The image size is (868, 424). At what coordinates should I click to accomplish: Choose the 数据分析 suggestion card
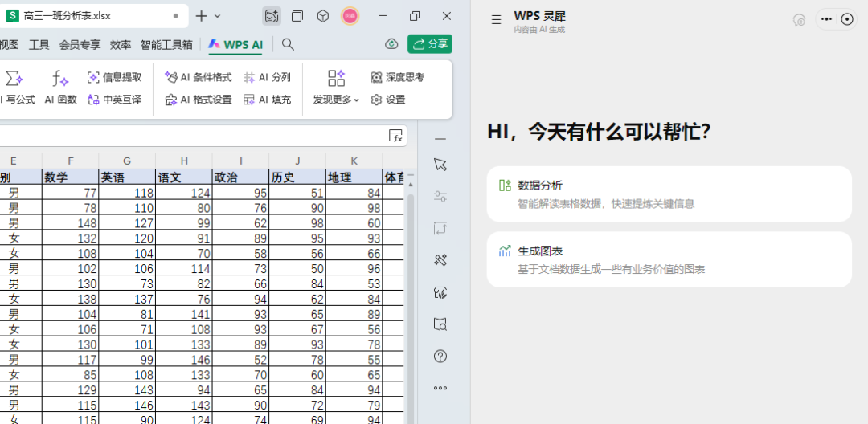[x=669, y=194]
